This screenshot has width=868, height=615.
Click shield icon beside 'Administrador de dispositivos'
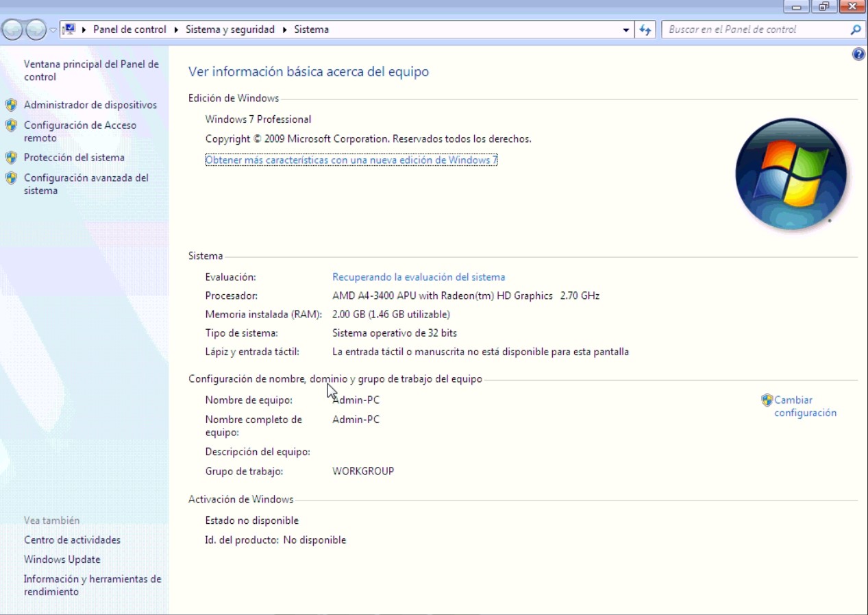[x=11, y=105]
